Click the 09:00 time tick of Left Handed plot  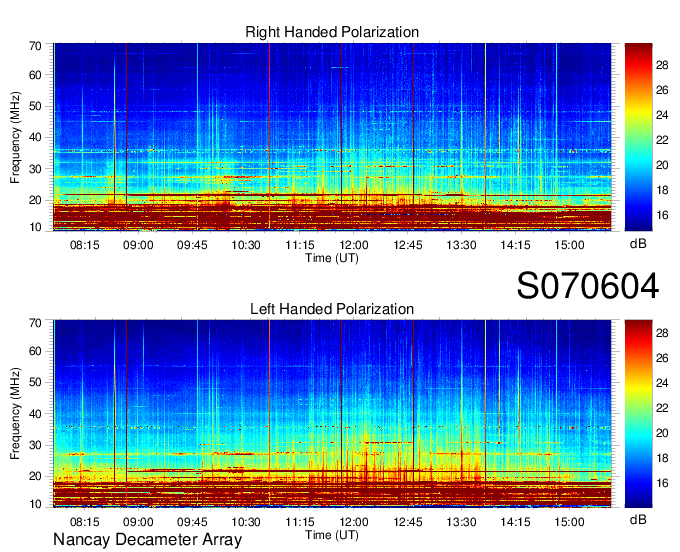138,522
